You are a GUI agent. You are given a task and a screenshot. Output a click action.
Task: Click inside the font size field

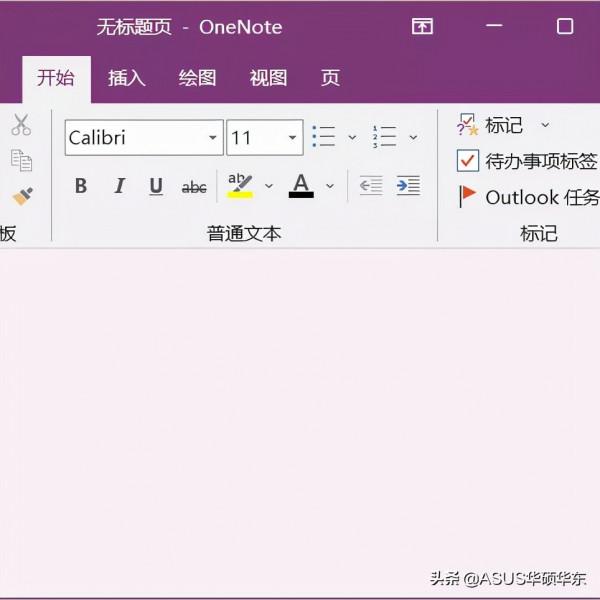[265, 137]
